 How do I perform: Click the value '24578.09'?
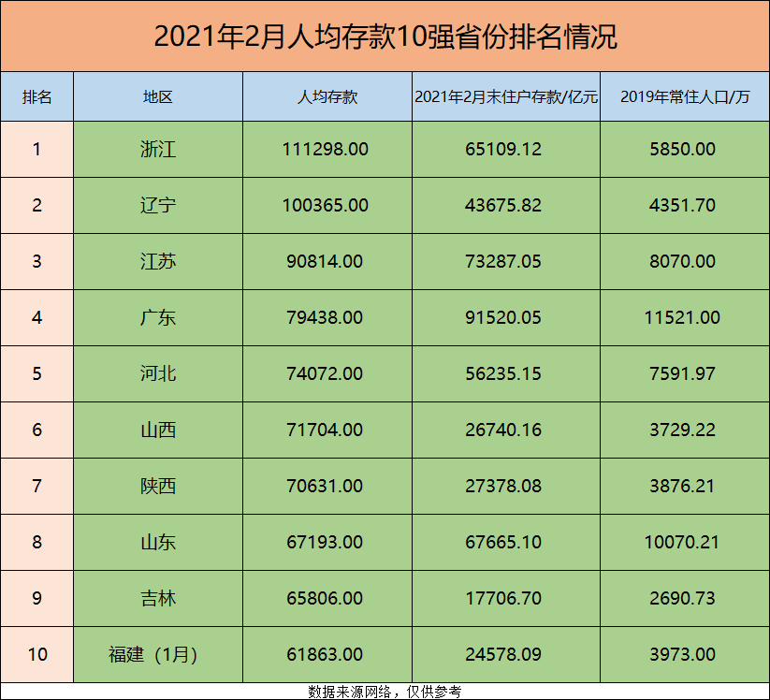(x=503, y=655)
